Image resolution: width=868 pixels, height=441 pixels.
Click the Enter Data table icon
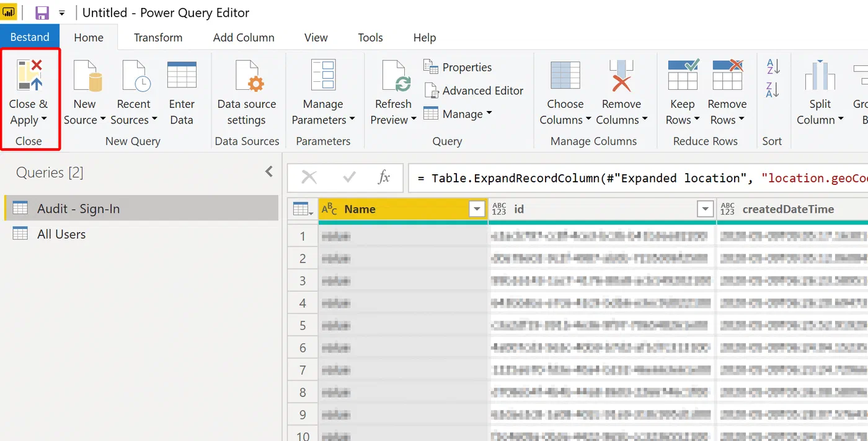tap(182, 74)
